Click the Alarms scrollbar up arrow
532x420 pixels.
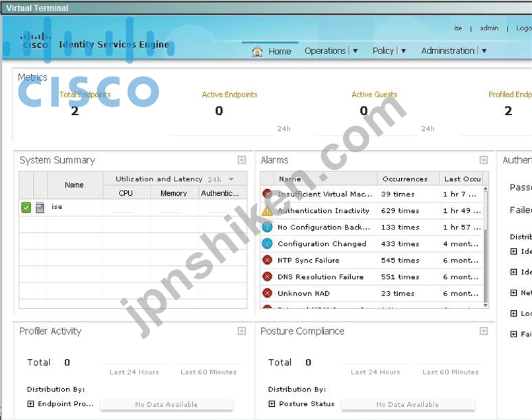[x=486, y=188]
